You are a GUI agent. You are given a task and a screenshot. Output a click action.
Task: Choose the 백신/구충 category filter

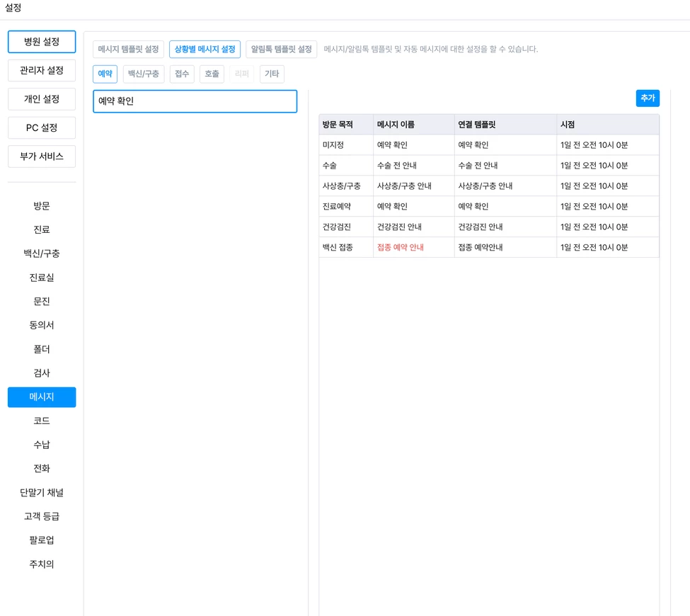tap(143, 74)
